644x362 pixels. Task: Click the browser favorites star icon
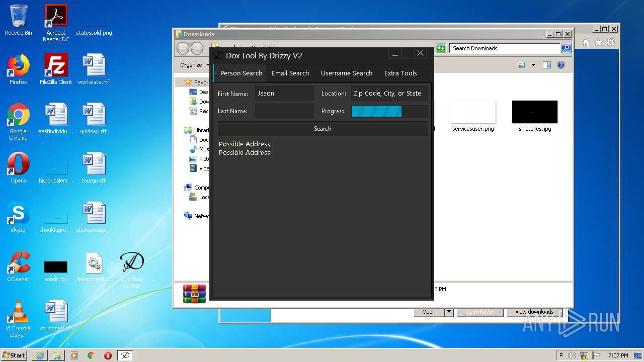pos(598,43)
